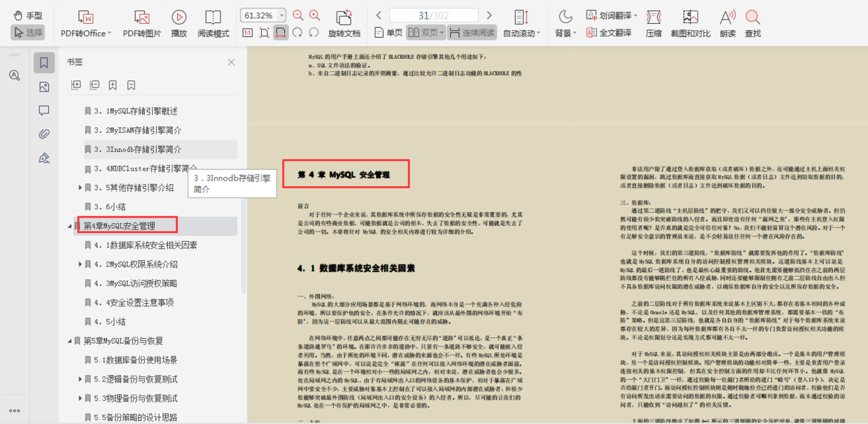Open bookmarks panel sidebar icon

click(44, 63)
